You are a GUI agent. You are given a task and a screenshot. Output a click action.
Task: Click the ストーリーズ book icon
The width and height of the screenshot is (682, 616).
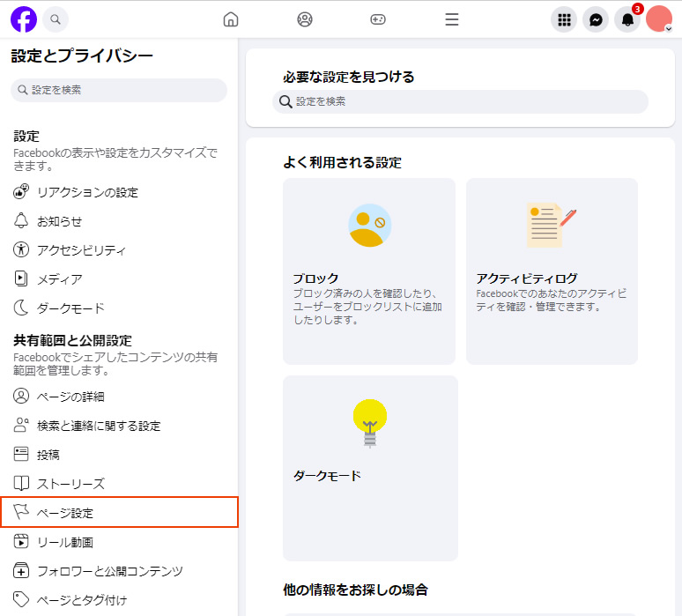[x=21, y=483]
